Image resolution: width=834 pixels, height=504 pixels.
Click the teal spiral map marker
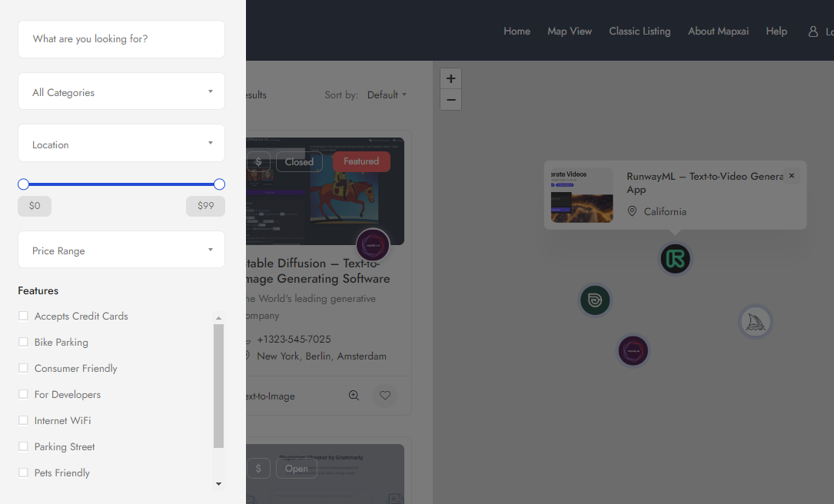[595, 300]
